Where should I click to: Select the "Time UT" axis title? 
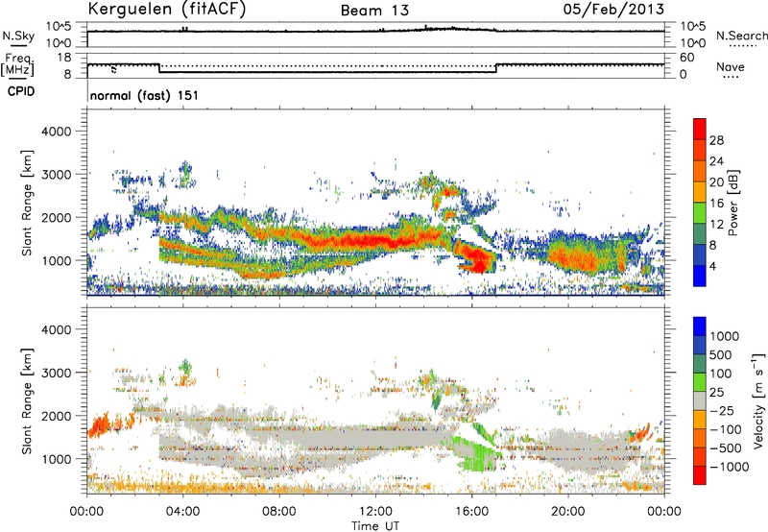click(x=375, y=526)
